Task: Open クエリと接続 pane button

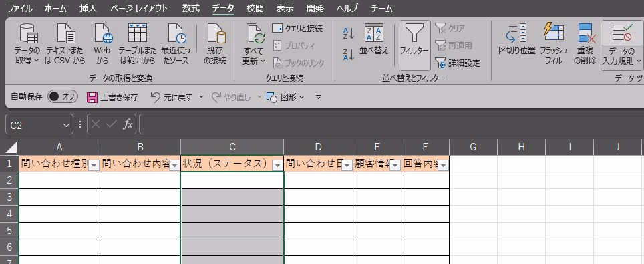Action: pyautogui.click(x=297, y=28)
